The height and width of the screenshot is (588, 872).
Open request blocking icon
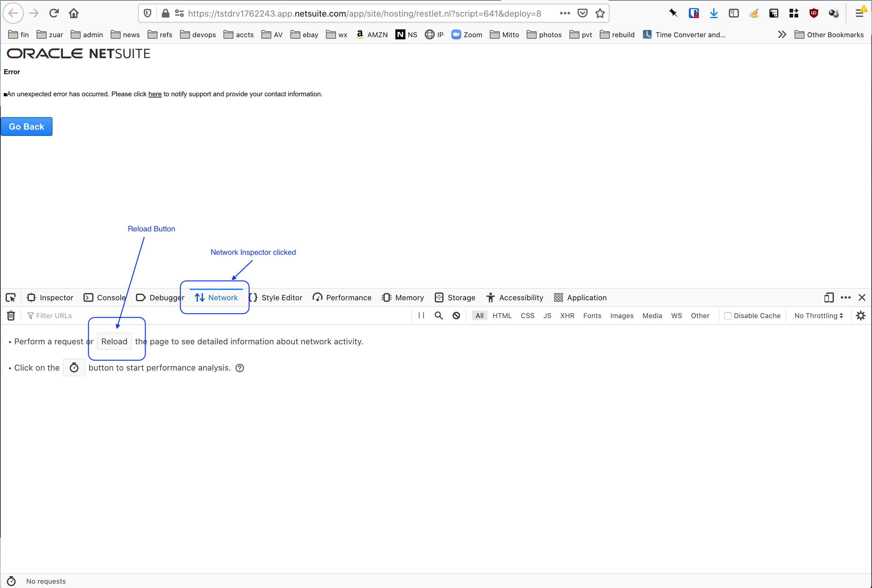point(456,316)
